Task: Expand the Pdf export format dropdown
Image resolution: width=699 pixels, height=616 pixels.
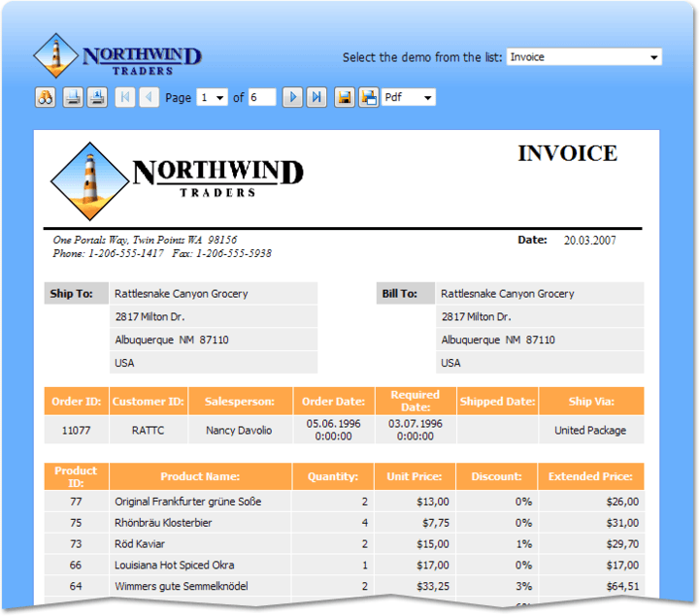Action: tap(428, 98)
